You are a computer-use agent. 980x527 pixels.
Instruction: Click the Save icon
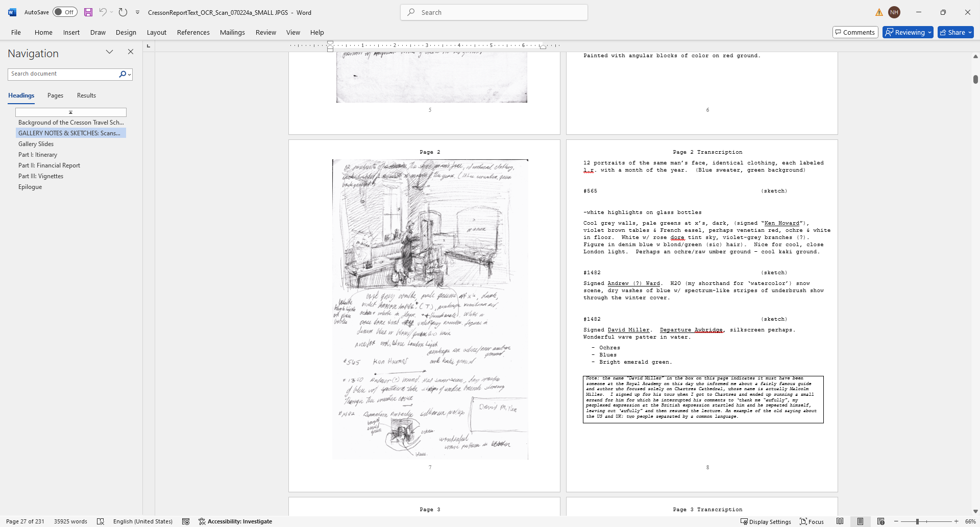(88, 12)
